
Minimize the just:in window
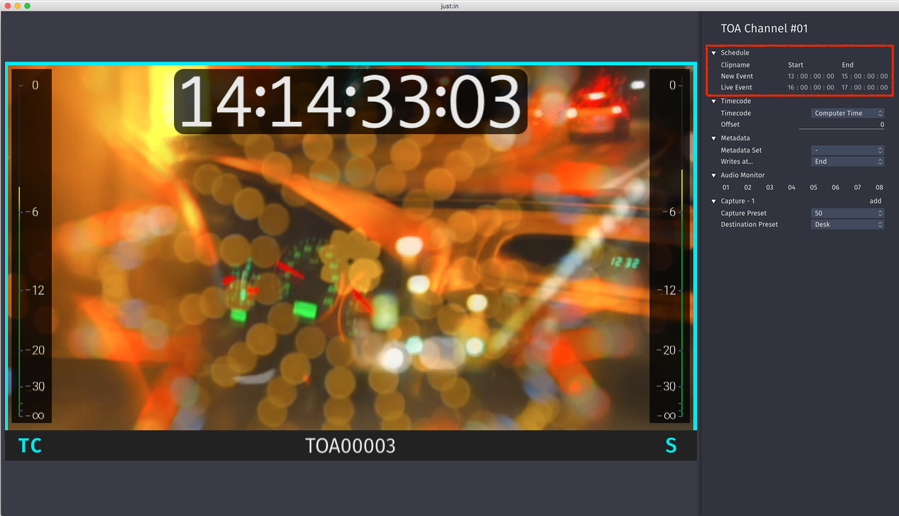[17, 6]
